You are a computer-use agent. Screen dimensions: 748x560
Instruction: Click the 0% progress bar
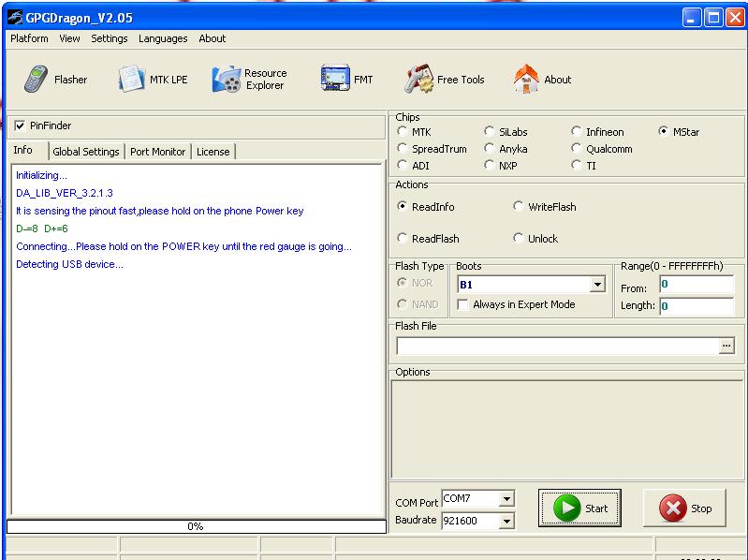pyautogui.click(x=196, y=526)
